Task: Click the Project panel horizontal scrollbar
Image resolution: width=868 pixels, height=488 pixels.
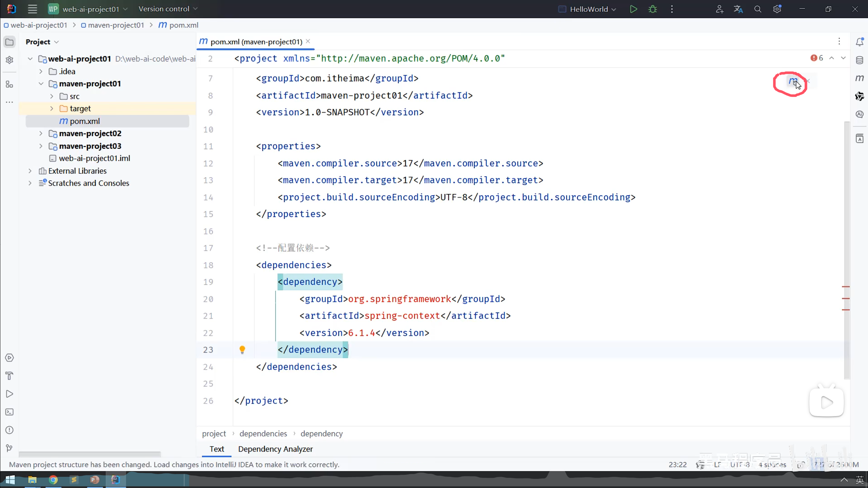Action: coord(90,454)
